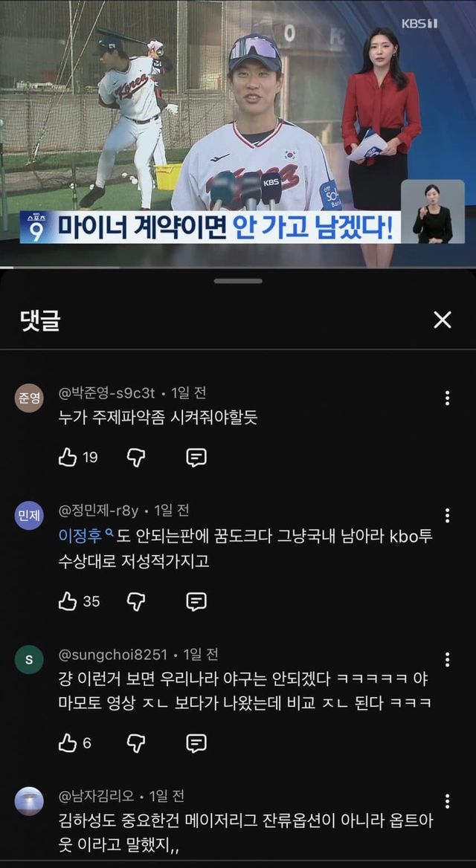Tap the comment panel drag handle

click(x=238, y=281)
